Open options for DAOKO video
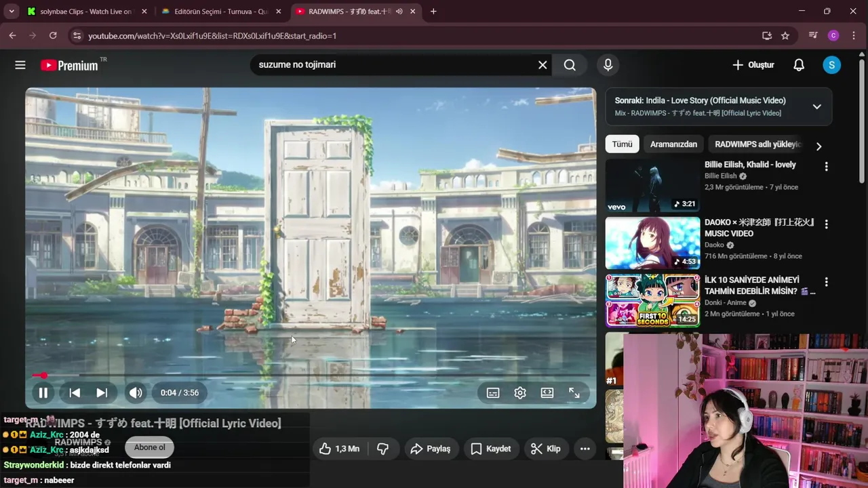The width and height of the screenshot is (868, 488). pos(826,224)
